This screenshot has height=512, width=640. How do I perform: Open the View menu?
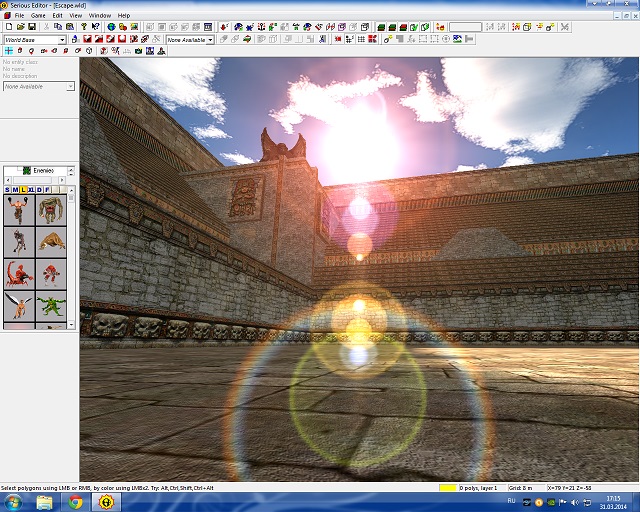point(76,16)
